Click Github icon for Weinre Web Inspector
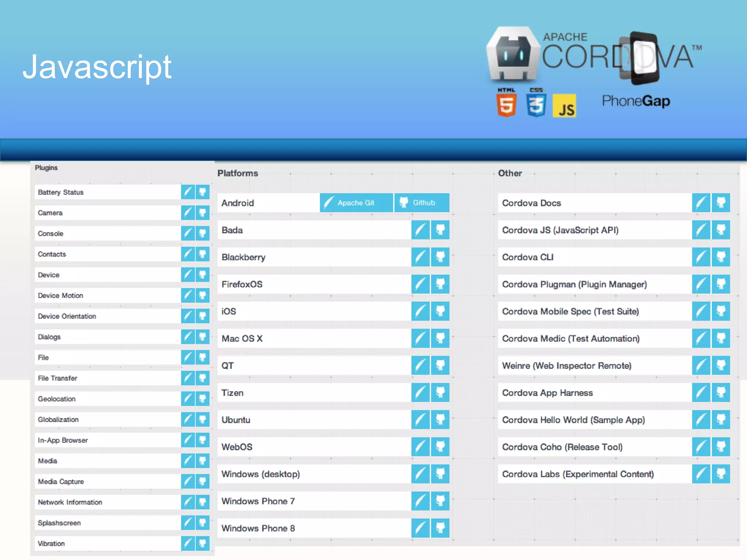Image resolution: width=747 pixels, height=560 pixels. pyautogui.click(x=721, y=365)
